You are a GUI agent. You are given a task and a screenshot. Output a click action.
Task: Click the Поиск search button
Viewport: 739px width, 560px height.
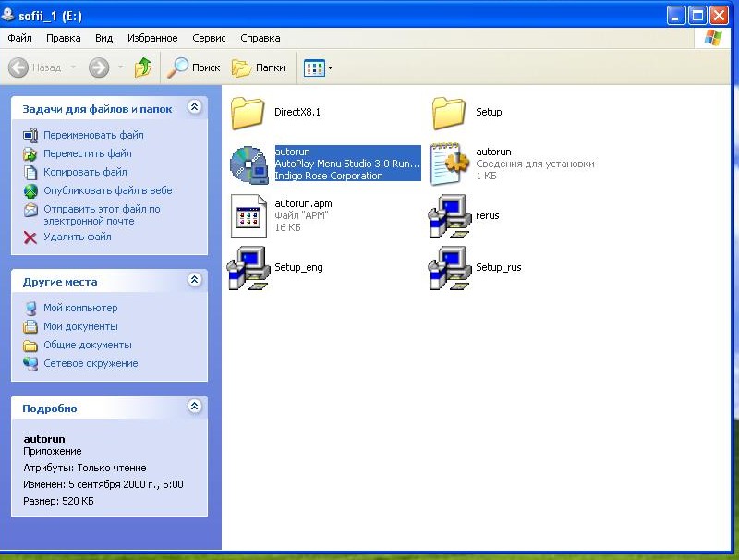click(x=194, y=67)
